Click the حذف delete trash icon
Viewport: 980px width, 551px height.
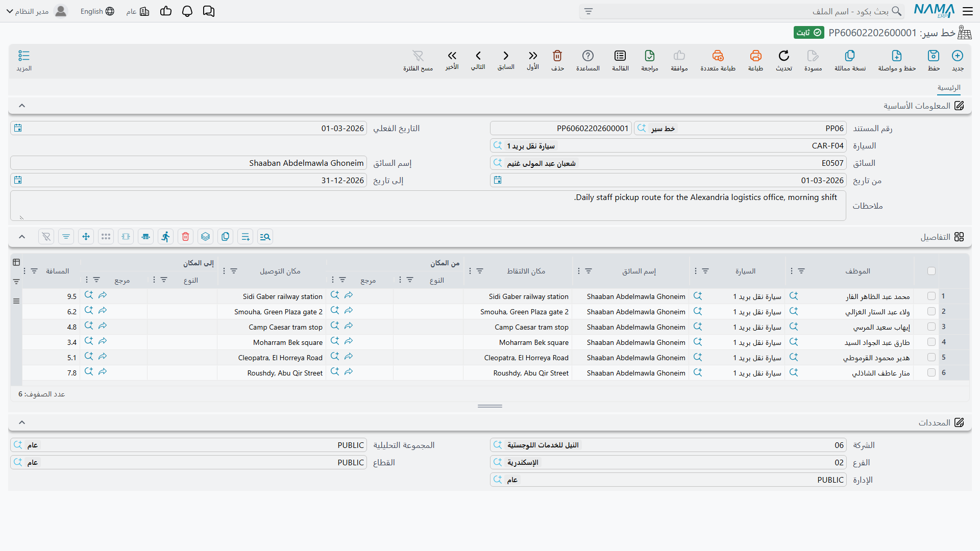557,56
